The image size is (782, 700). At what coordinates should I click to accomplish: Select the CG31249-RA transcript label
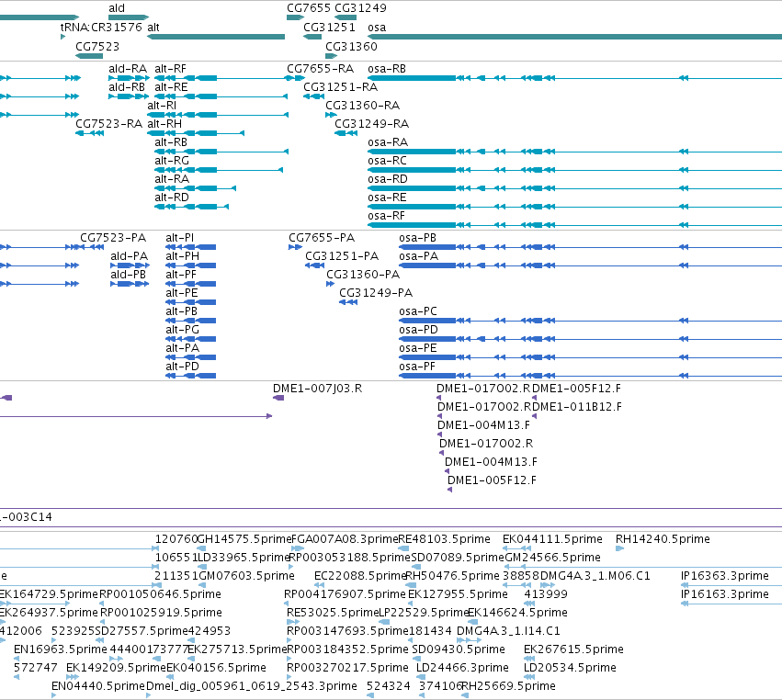tap(371, 124)
